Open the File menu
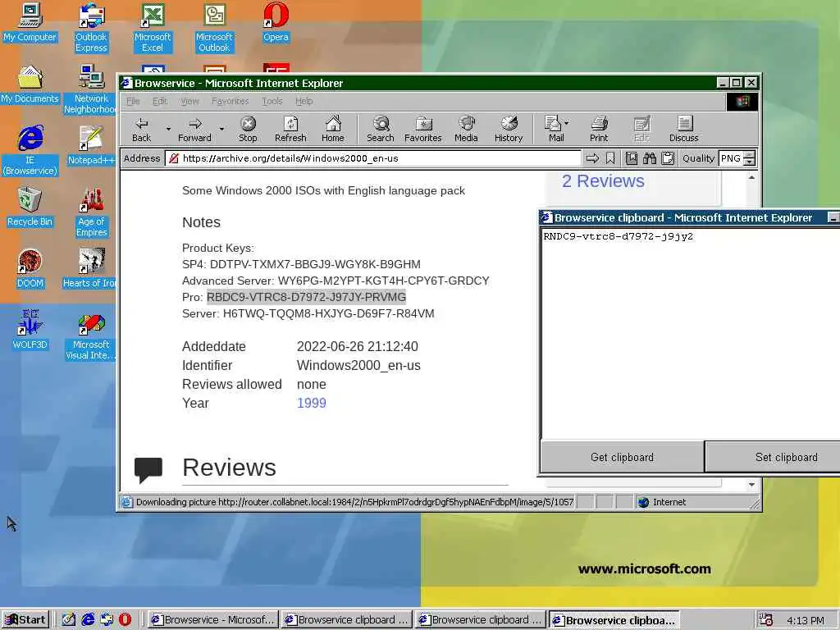The image size is (840, 630). click(x=133, y=101)
